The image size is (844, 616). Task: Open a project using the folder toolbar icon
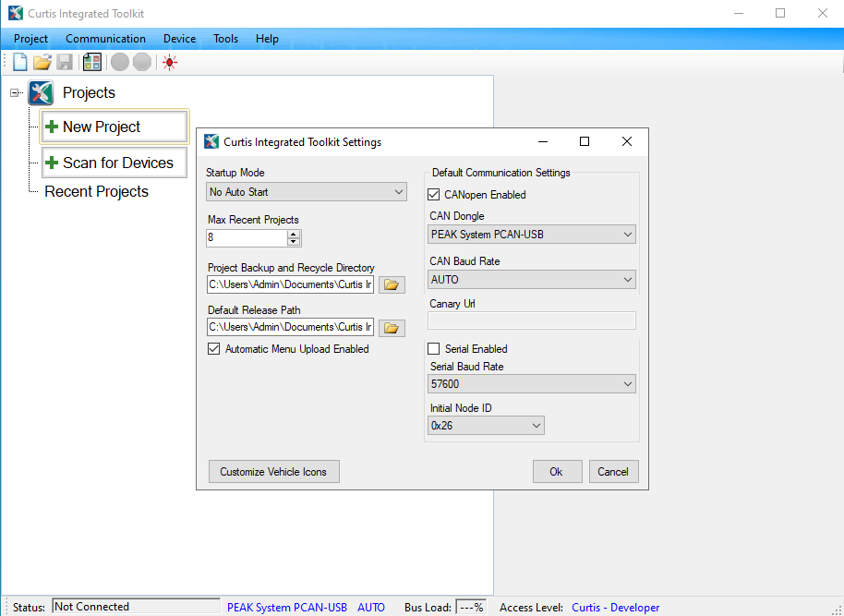click(x=42, y=62)
